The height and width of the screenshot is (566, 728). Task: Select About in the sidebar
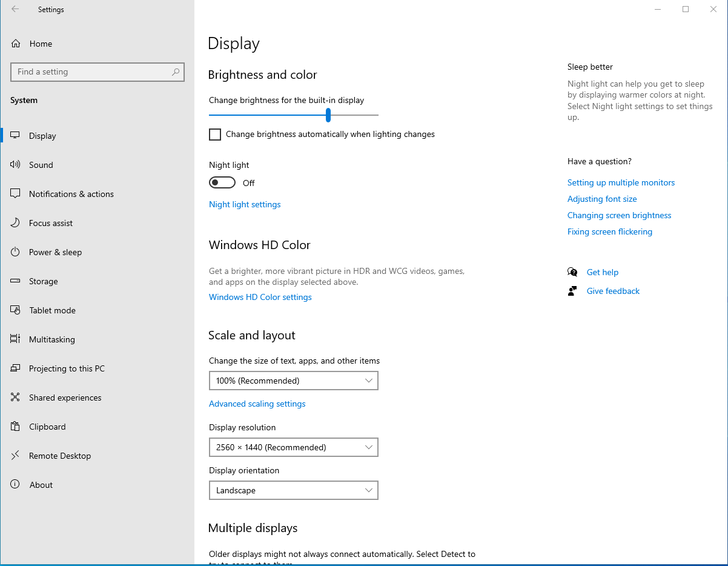point(97,485)
